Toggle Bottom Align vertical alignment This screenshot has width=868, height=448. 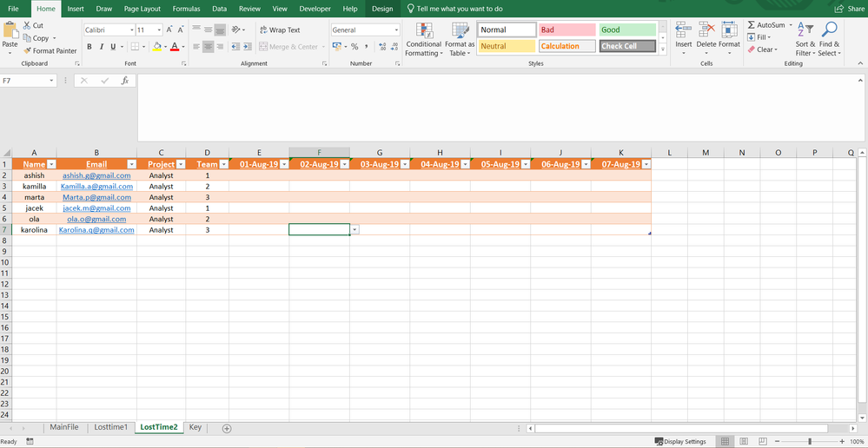click(221, 30)
